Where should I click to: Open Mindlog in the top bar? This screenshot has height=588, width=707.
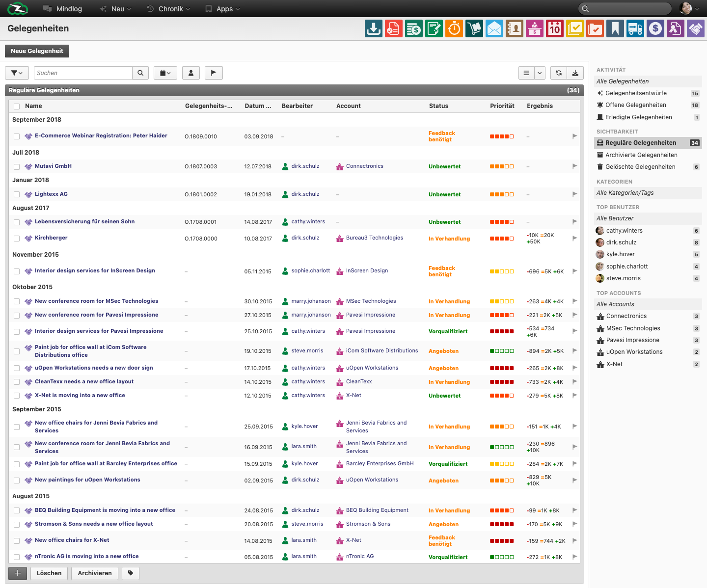(62, 9)
